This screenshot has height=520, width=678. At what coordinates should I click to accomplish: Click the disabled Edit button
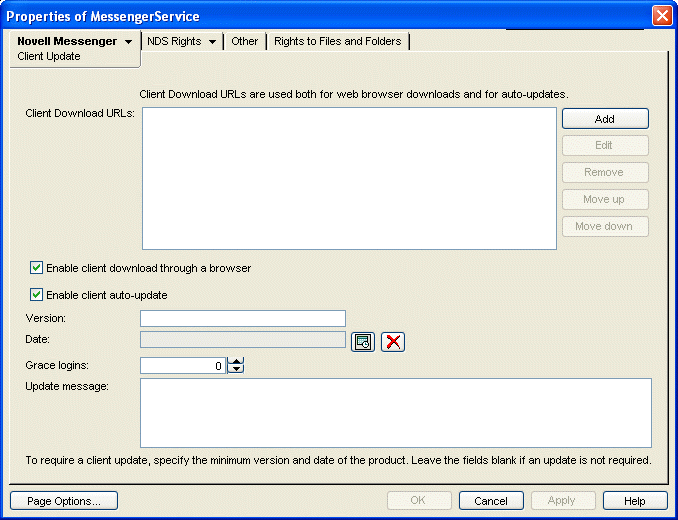point(605,145)
